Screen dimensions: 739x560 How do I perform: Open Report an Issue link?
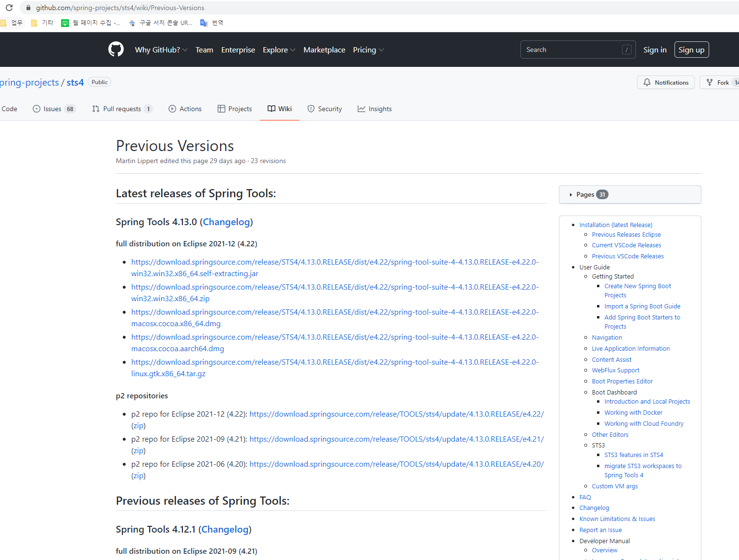point(600,530)
